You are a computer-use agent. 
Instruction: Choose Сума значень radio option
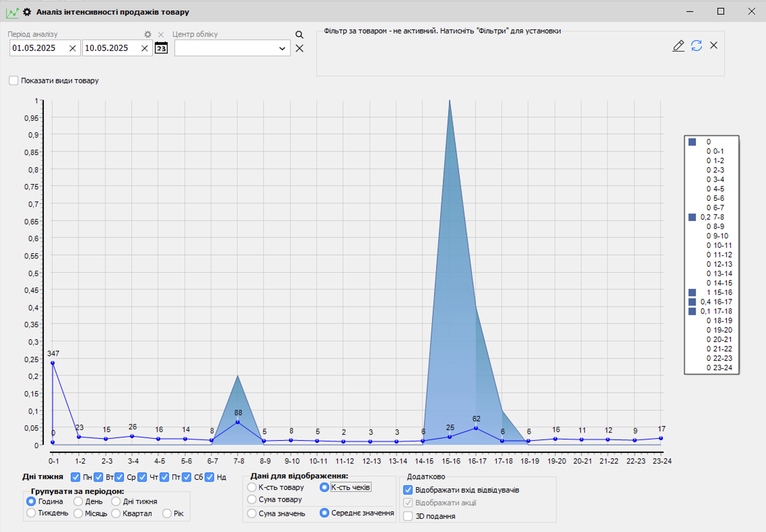click(252, 513)
